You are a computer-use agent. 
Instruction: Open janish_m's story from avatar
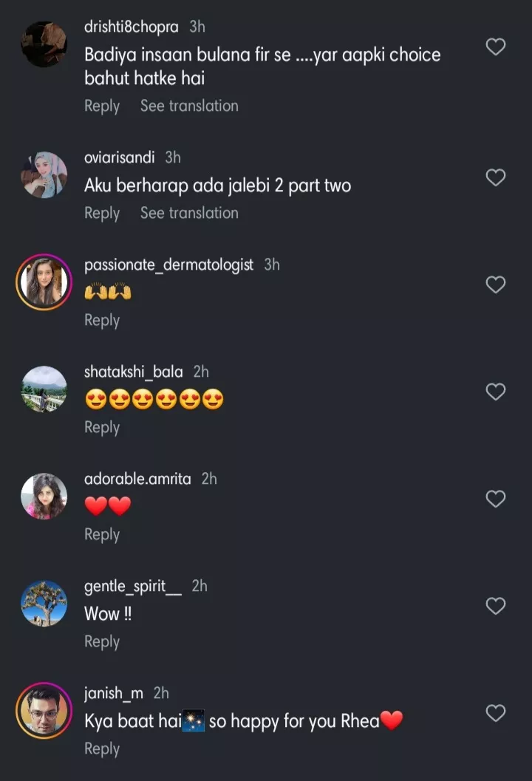[x=44, y=711]
